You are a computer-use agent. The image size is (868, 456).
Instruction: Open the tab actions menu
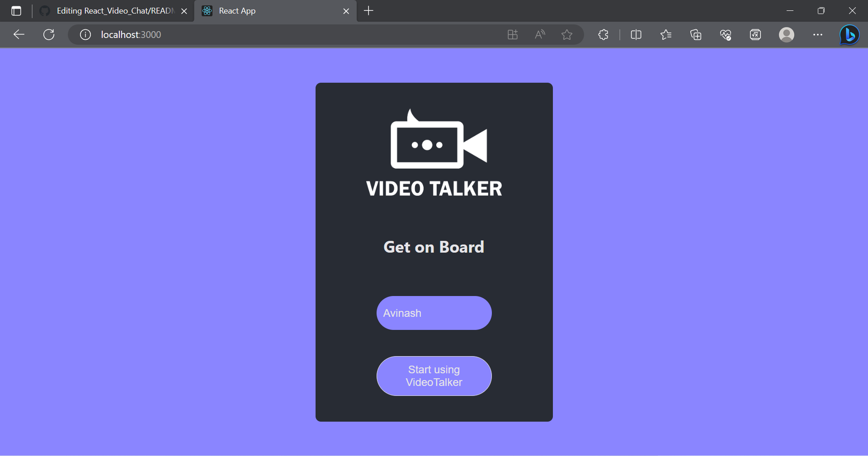(x=16, y=11)
